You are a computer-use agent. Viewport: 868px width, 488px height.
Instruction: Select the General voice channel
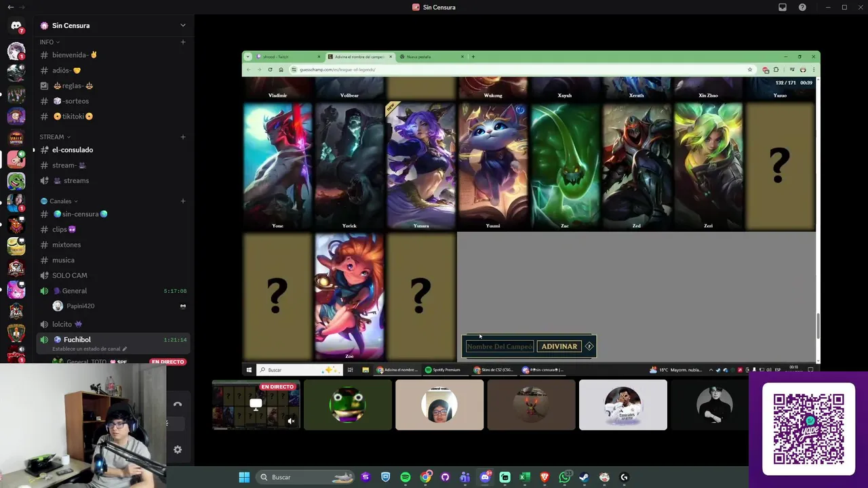112,291
